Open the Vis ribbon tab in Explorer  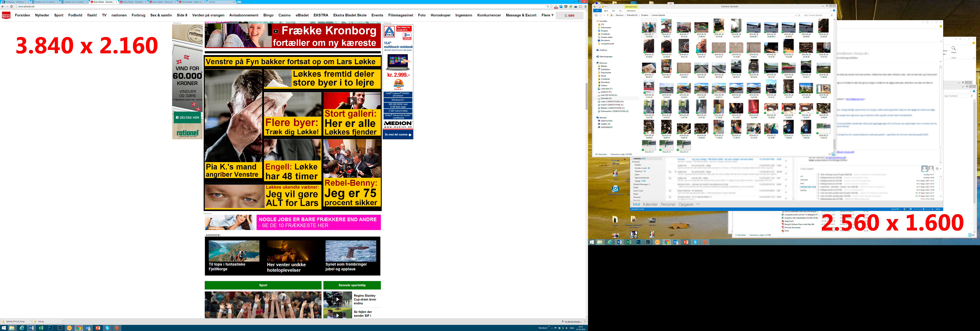click(620, 11)
